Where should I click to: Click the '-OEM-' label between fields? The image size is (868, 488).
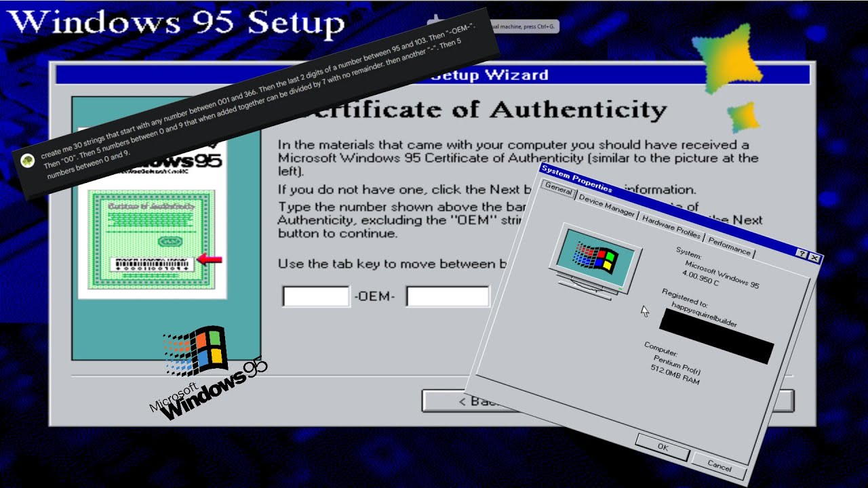click(375, 297)
